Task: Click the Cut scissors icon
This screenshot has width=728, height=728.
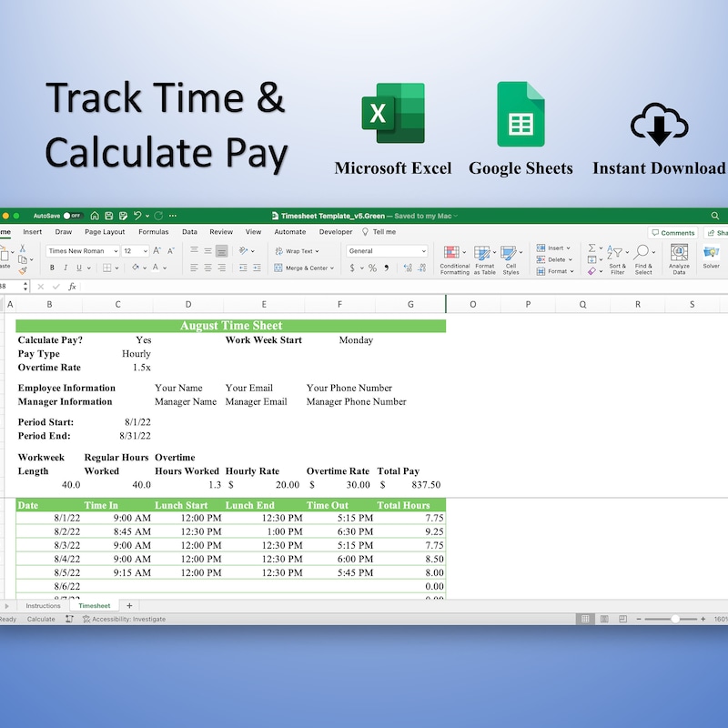Action: pyautogui.click(x=22, y=248)
